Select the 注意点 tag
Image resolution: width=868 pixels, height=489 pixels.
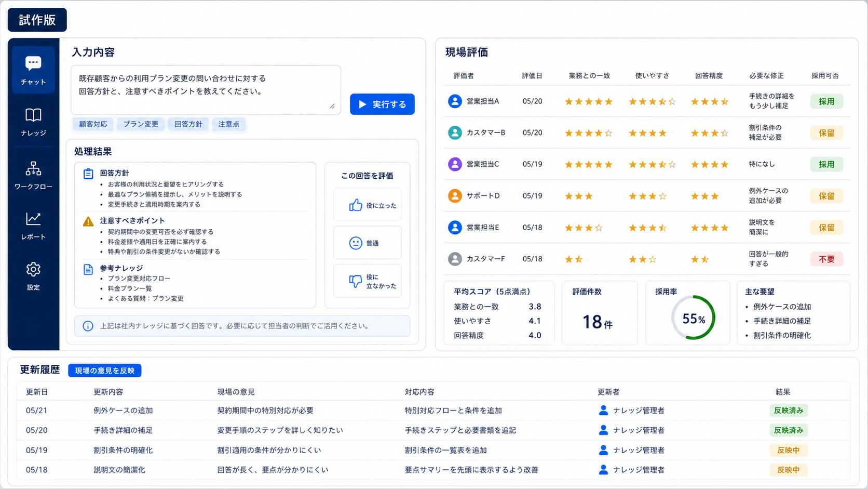click(x=228, y=124)
